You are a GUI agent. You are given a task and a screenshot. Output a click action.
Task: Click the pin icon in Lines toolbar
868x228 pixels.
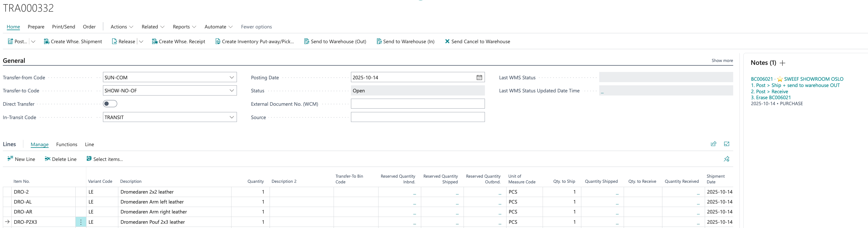click(726, 159)
